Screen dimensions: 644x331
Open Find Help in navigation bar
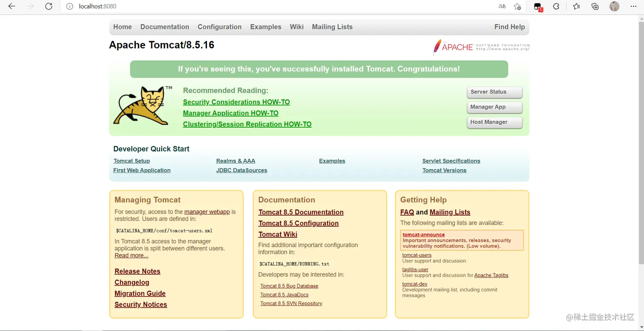509,27
